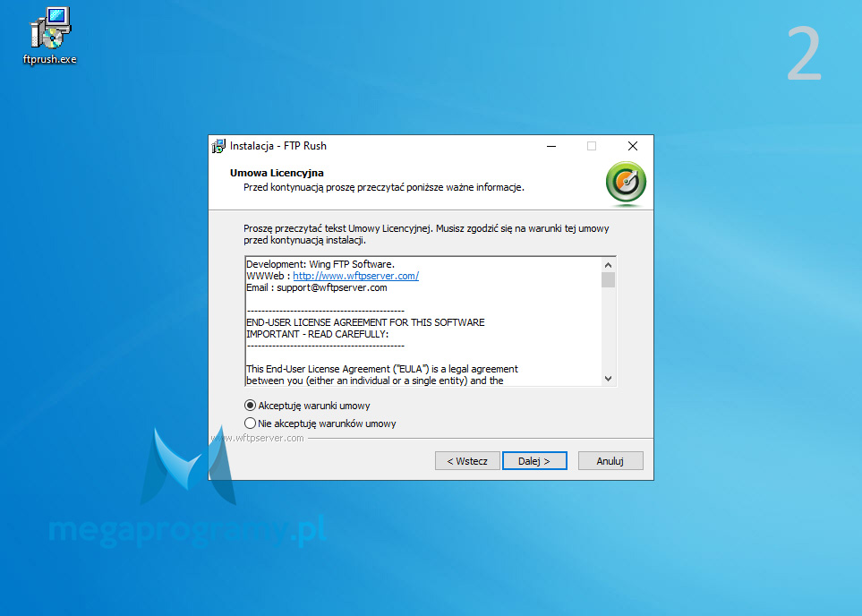Click 'Development: Wing FTP Software.' line
The width and height of the screenshot is (862, 616).
[320, 264]
